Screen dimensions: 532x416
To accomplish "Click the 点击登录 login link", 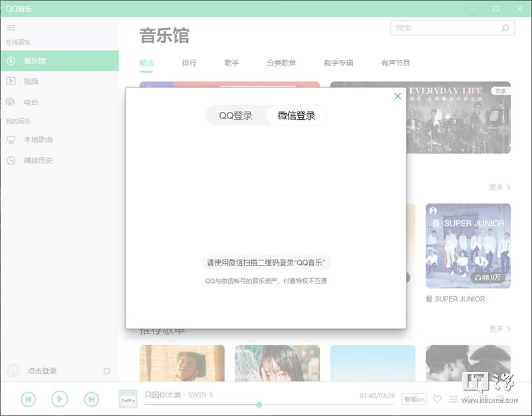I will [42, 371].
